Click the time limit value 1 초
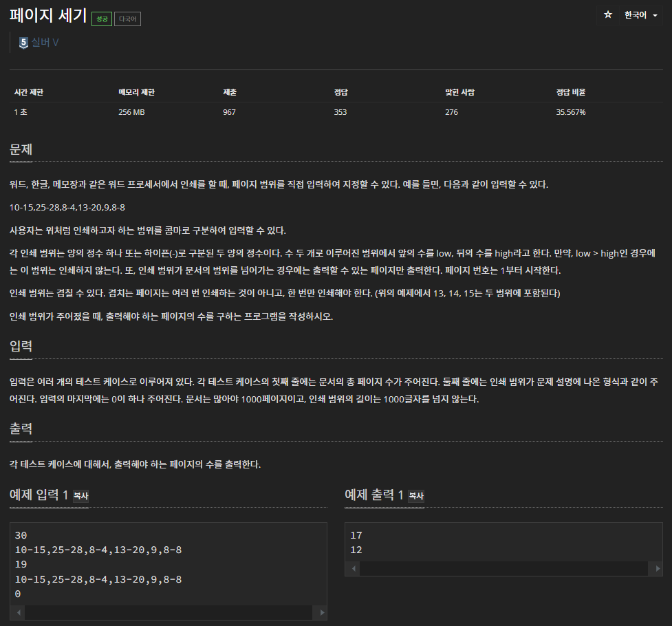The width and height of the screenshot is (672, 626). (21, 112)
